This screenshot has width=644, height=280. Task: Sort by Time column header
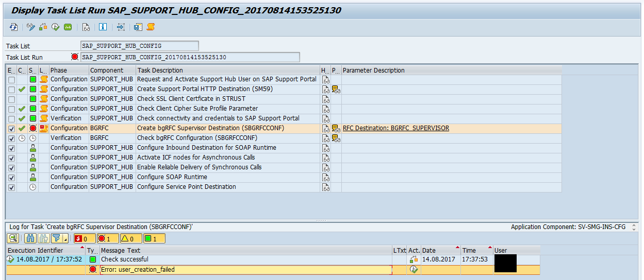point(477,251)
